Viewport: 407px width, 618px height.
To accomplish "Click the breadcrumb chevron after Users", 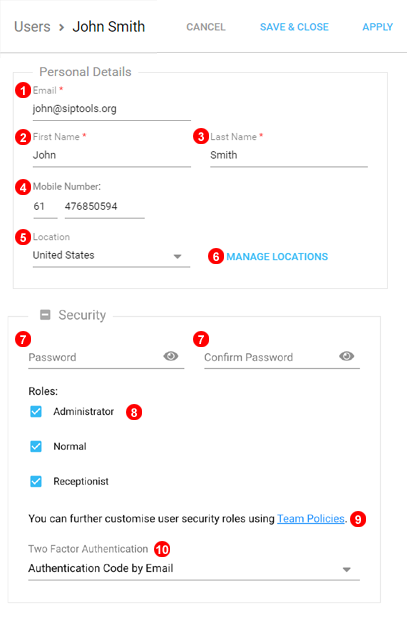I will click(x=61, y=27).
